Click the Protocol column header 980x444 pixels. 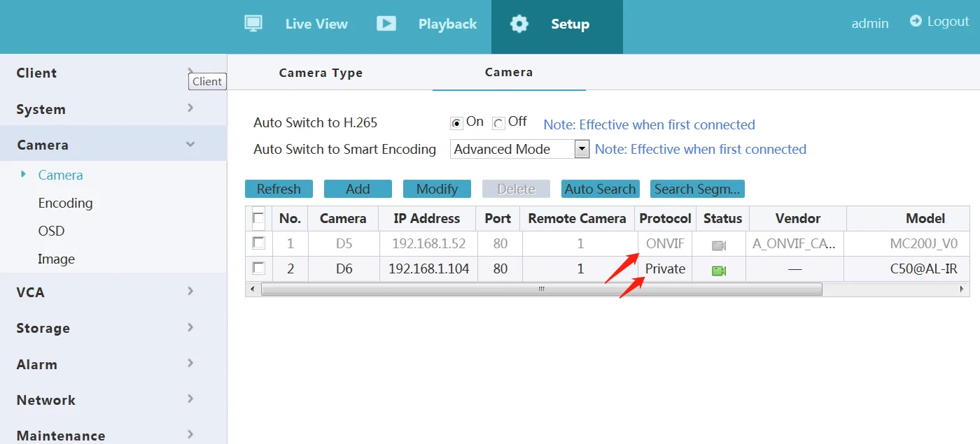(665, 219)
